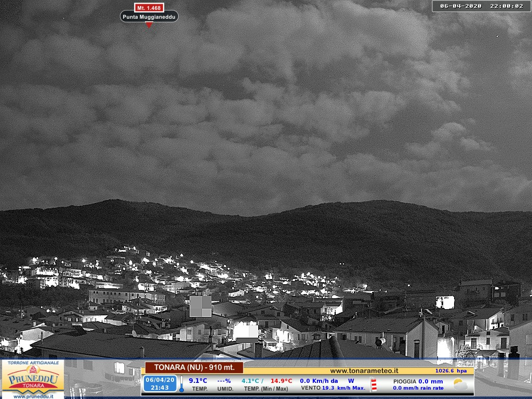Screen dimensions: 532x399
Task: Click the thermometer icon in weather bar
Action: (182, 384)
